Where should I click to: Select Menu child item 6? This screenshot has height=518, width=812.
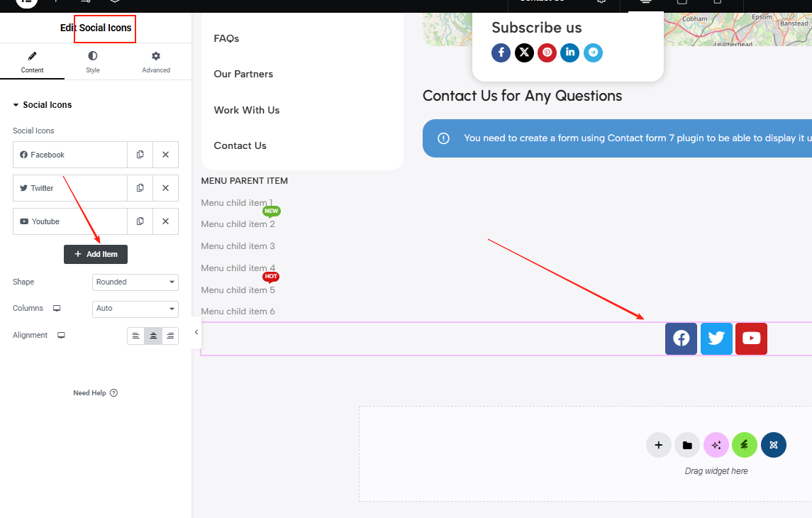point(238,312)
